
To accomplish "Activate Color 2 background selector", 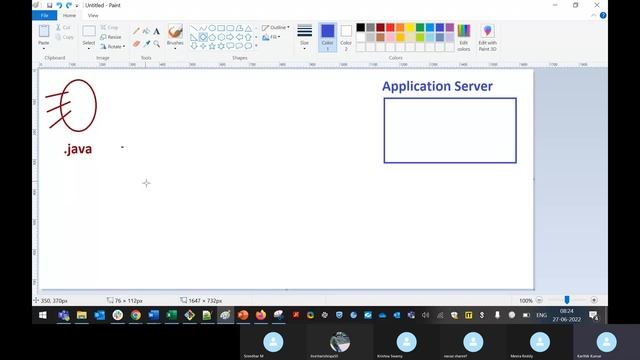I will coord(346,37).
